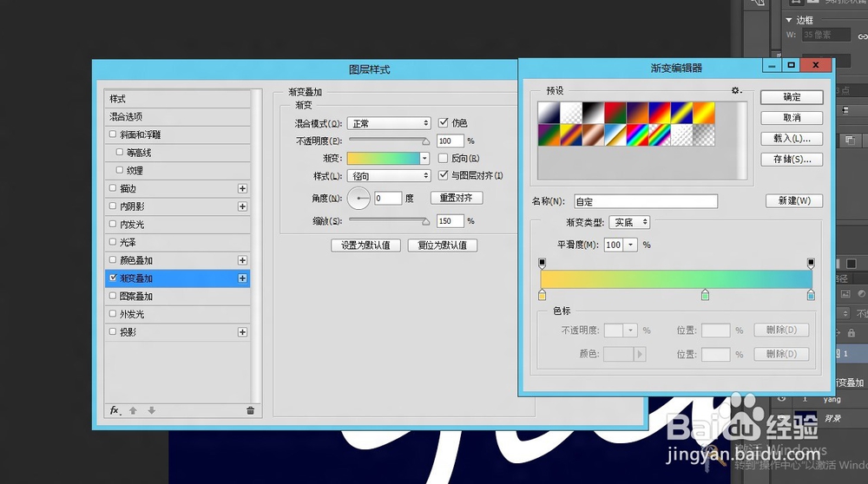Open the style (样式) dropdown showing 径向
This screenshot has width=868, height=484.
(389, 176)
